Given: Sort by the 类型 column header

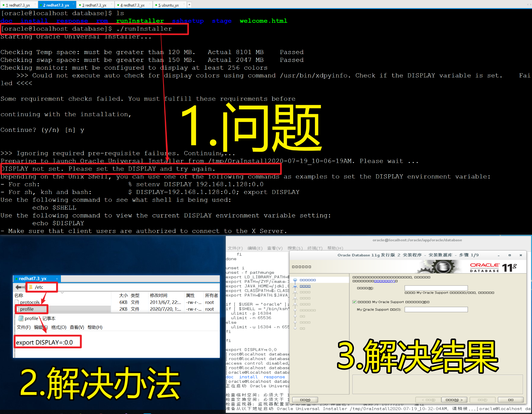Looking at the screenshot, I should click(135, 295).
